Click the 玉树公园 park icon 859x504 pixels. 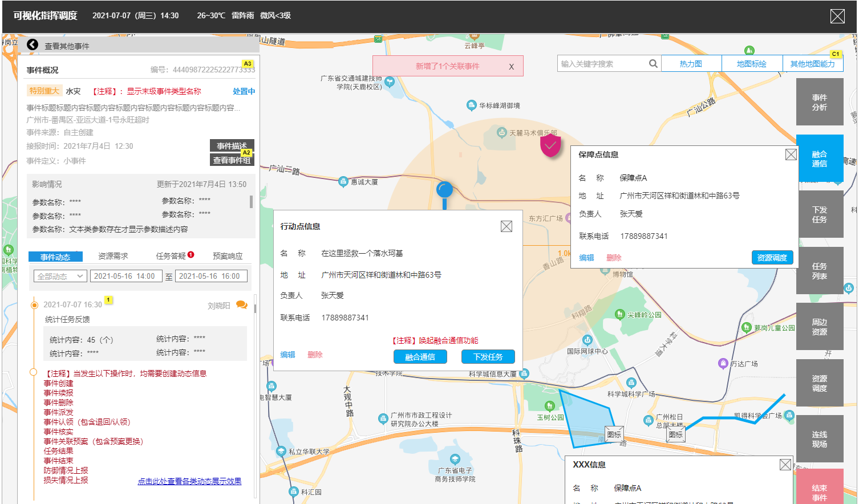click(x=550, y=406)
